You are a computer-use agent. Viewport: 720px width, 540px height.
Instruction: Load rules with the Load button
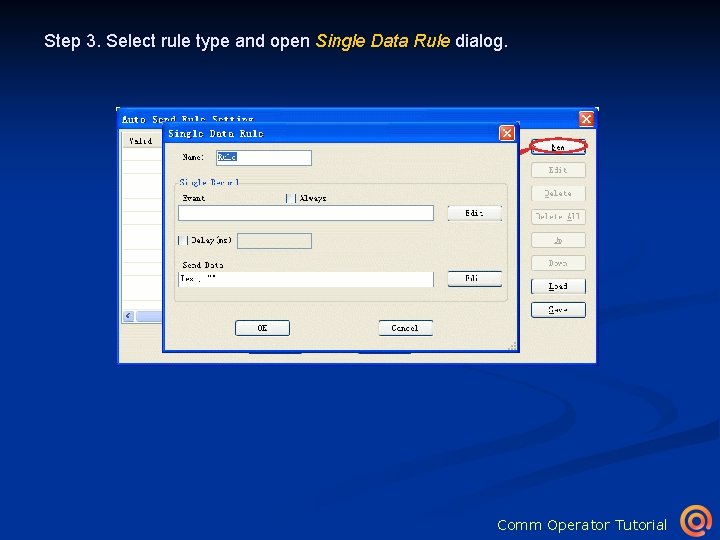coord(558,286)
